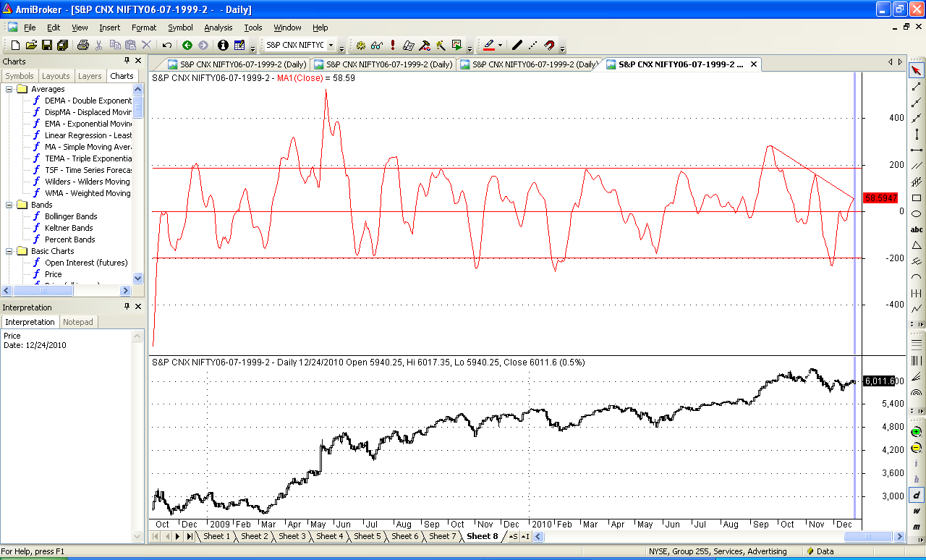Select the ellipse drawing tool

click(x=917, y=213)
